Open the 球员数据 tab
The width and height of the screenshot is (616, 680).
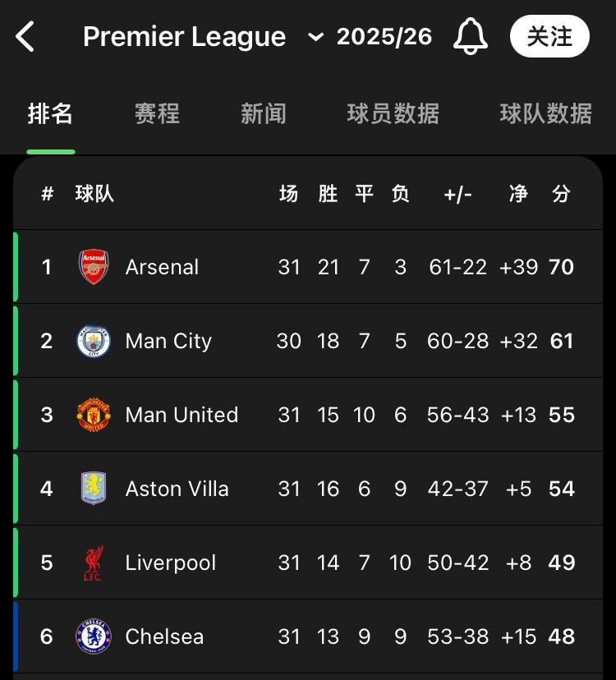pos(393,113)
